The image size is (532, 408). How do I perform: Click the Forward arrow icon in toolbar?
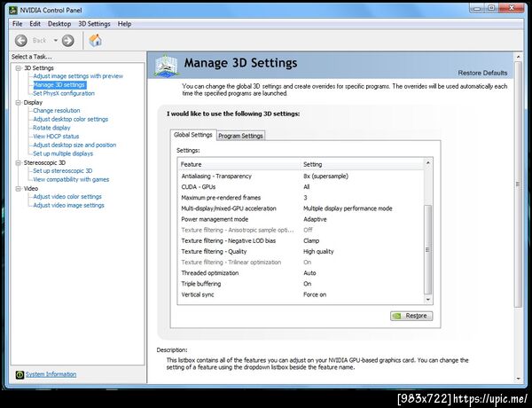point(68,41)
